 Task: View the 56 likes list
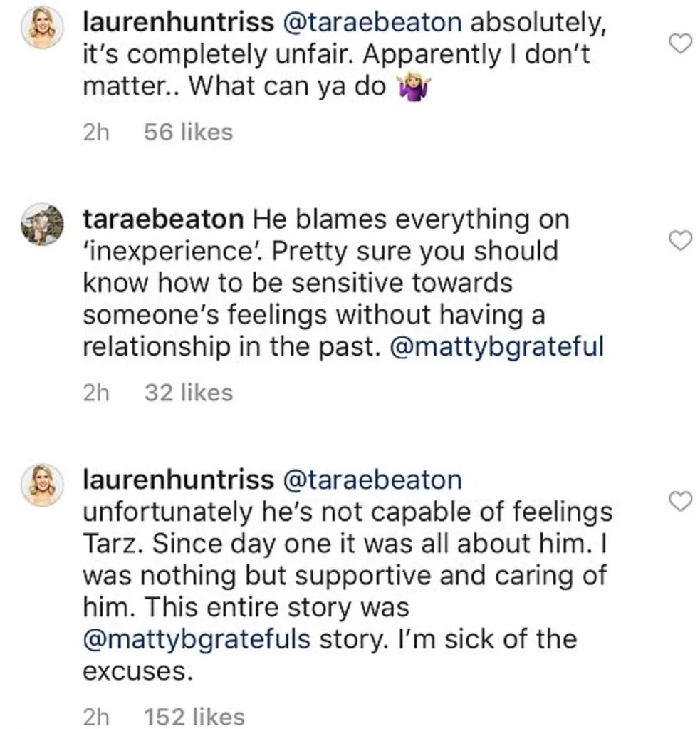[189, 132]
